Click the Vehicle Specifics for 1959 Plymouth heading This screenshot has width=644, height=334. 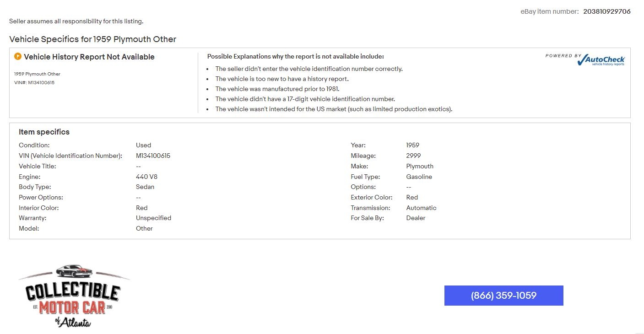coord(92,39)
